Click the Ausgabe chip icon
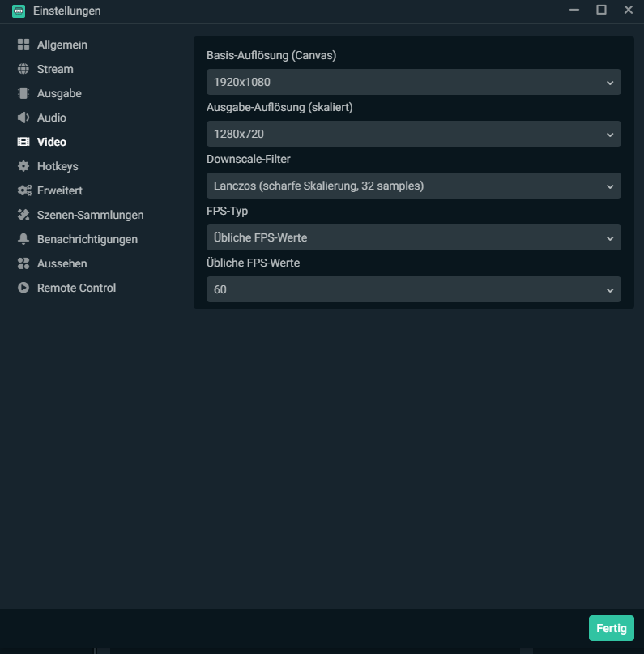644x654 pixels. (x=23, y=93)
